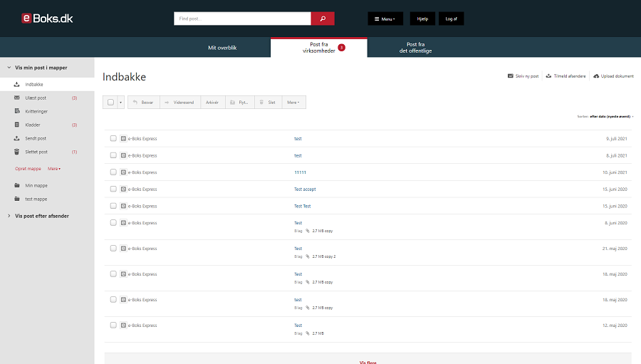Click the Kvitteringer receipt icon

tap(17, 111)
